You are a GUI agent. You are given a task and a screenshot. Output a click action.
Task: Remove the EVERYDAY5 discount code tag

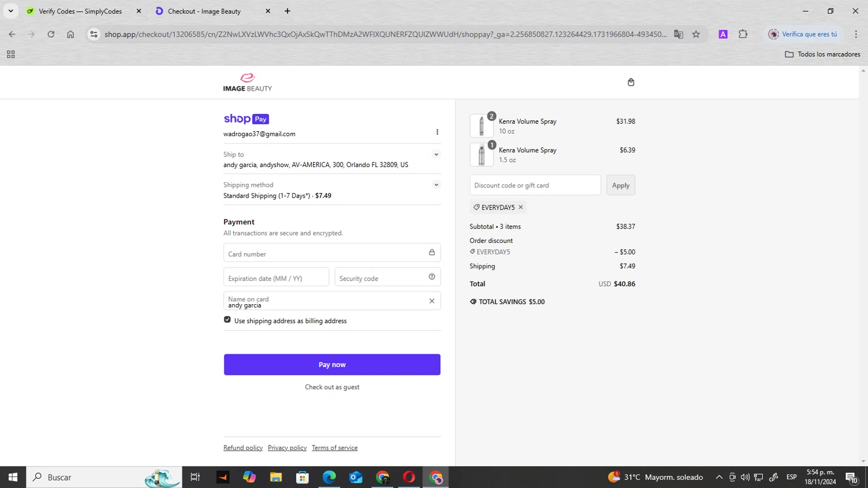click(521, 207)
